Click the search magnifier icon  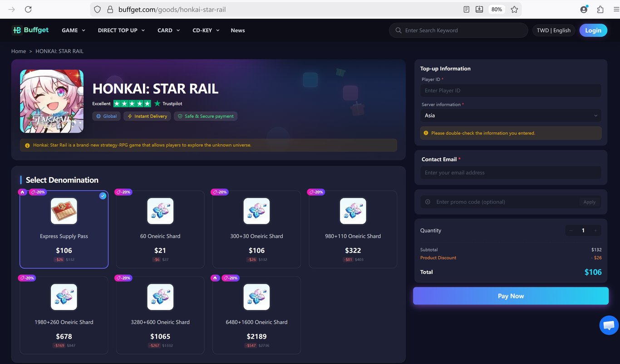[399, 30]
